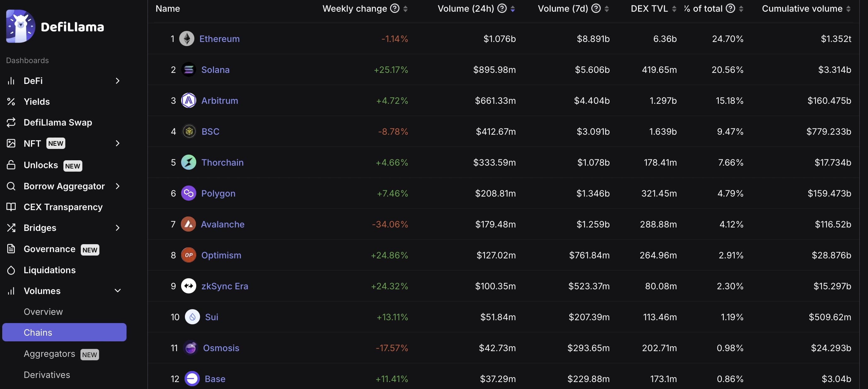Click the zkSync Era chain icon

click(x=189, y=286)
